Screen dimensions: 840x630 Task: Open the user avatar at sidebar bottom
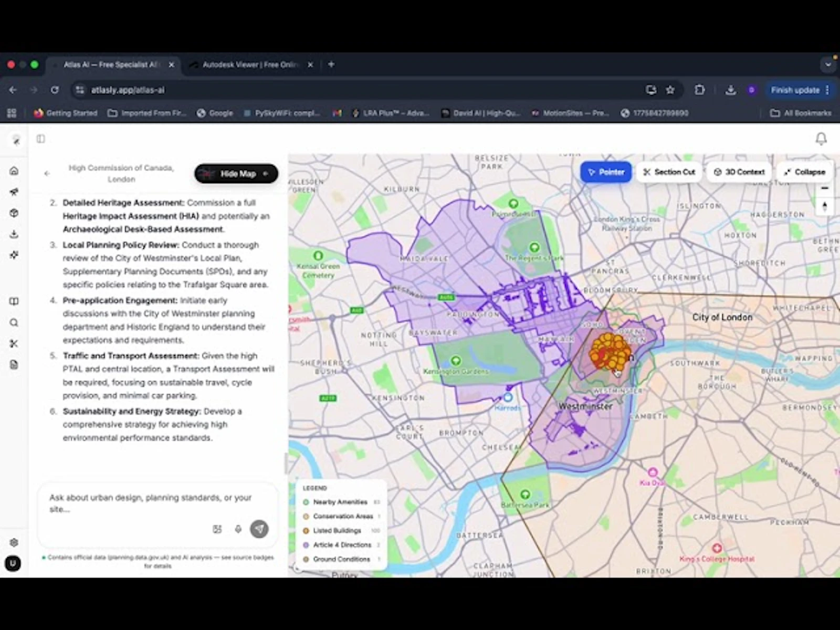click(13, 563)
